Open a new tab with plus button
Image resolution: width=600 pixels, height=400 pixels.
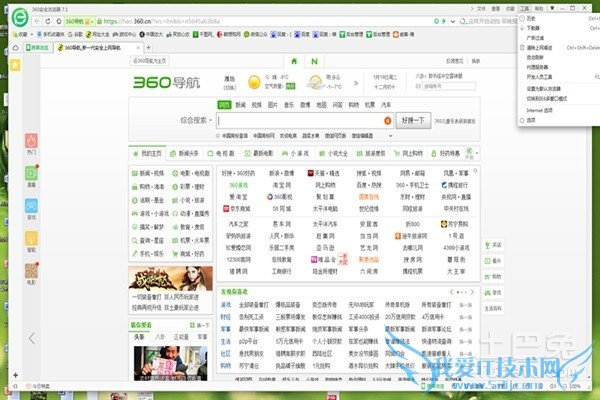148,47
